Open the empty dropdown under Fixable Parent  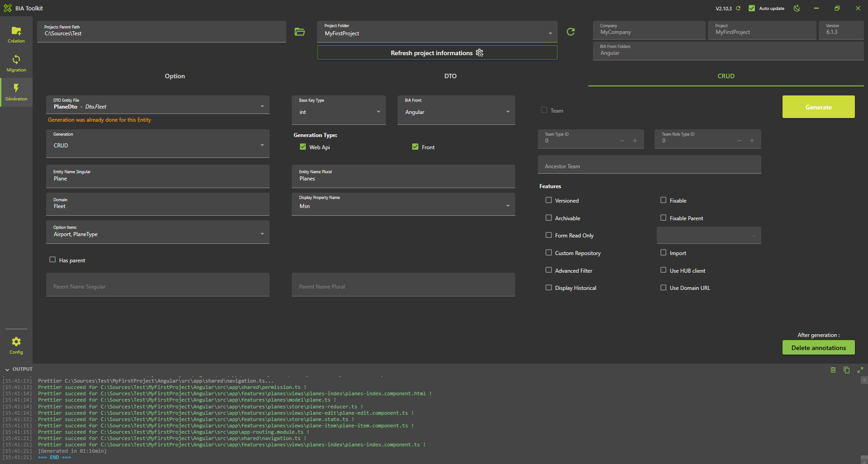(x=709, y=236)
